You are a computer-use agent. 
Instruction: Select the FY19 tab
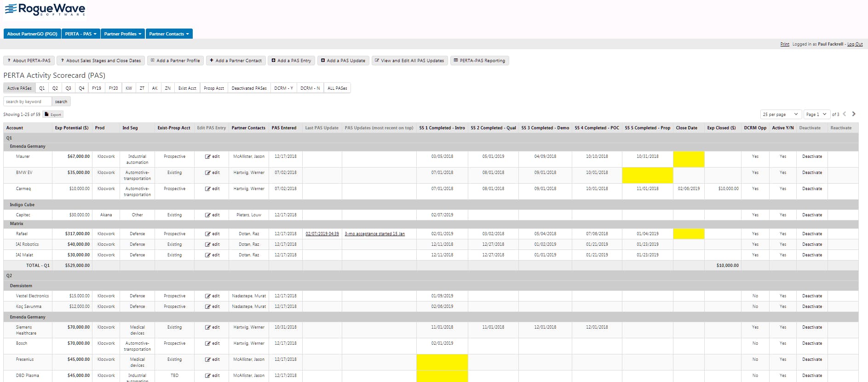pos(97,88)
